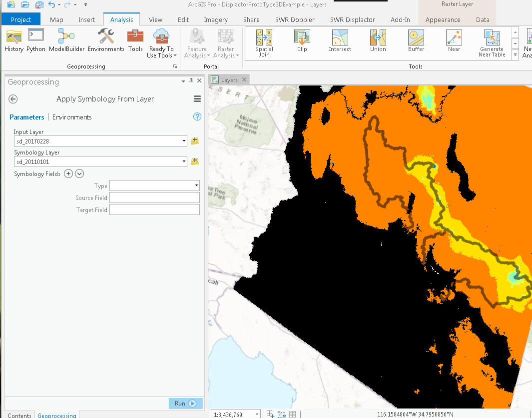Select the Clip tool
The height and width of the screenshot is (418, 532).
pyautogui.click(x=302, y=40)
